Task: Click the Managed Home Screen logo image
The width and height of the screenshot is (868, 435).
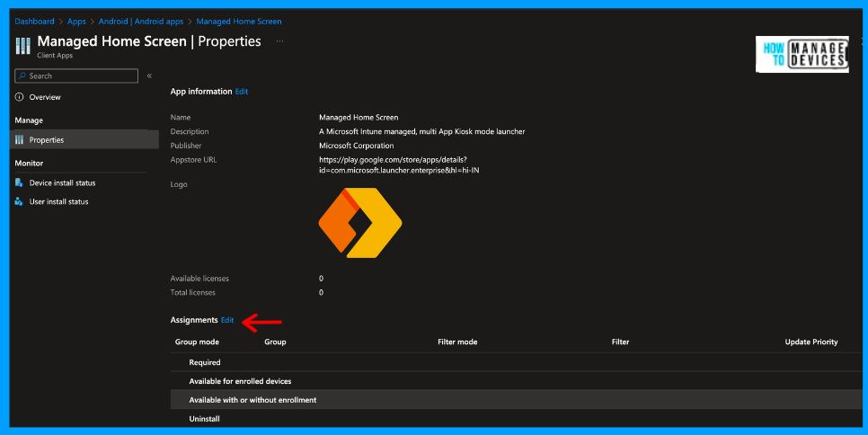Action: point(360,223)
